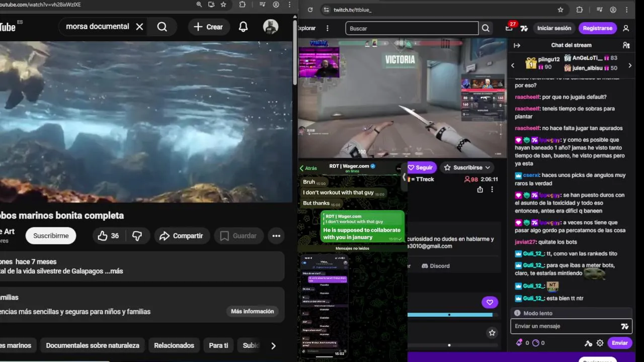The image size is (644, 362).
Task: Click the Registrarse button on Twitch
Action: (598, 28)
